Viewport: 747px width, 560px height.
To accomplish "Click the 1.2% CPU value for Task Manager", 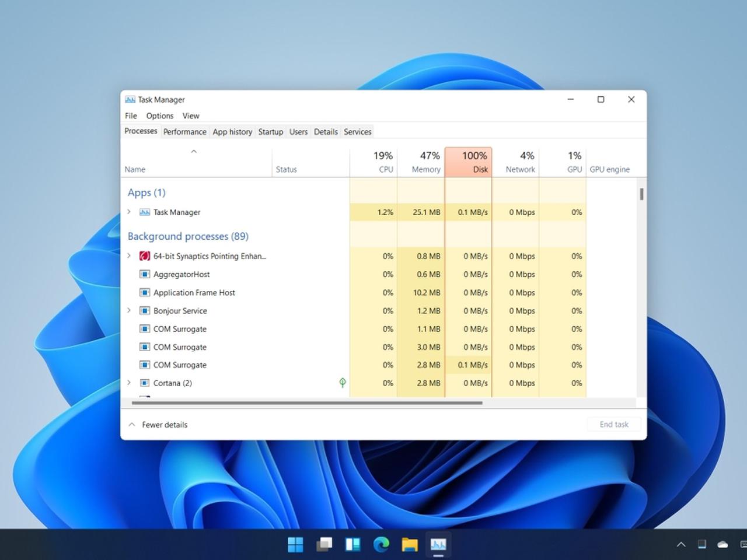I will tap(385, 212).
